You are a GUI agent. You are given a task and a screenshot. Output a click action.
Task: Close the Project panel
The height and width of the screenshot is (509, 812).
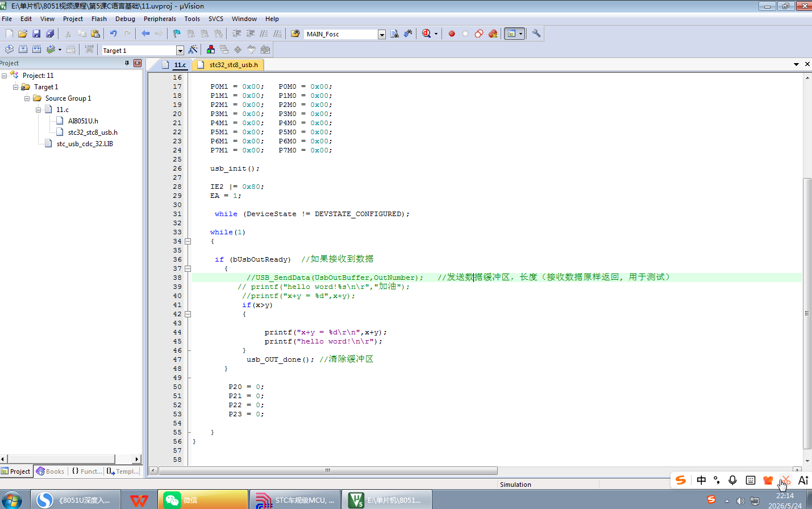137,63
